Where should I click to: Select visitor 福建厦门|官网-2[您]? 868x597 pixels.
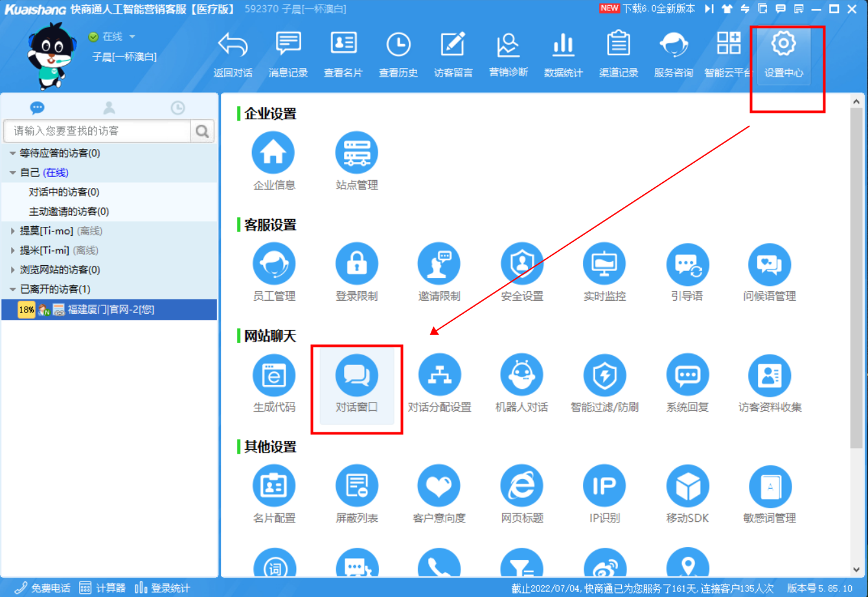click(109, 310)
